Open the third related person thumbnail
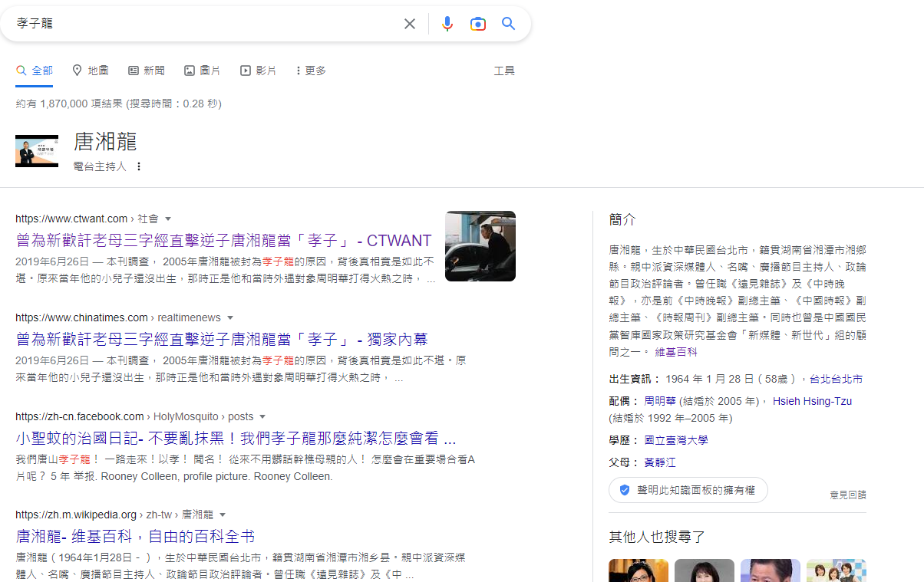 coord(771,570)
